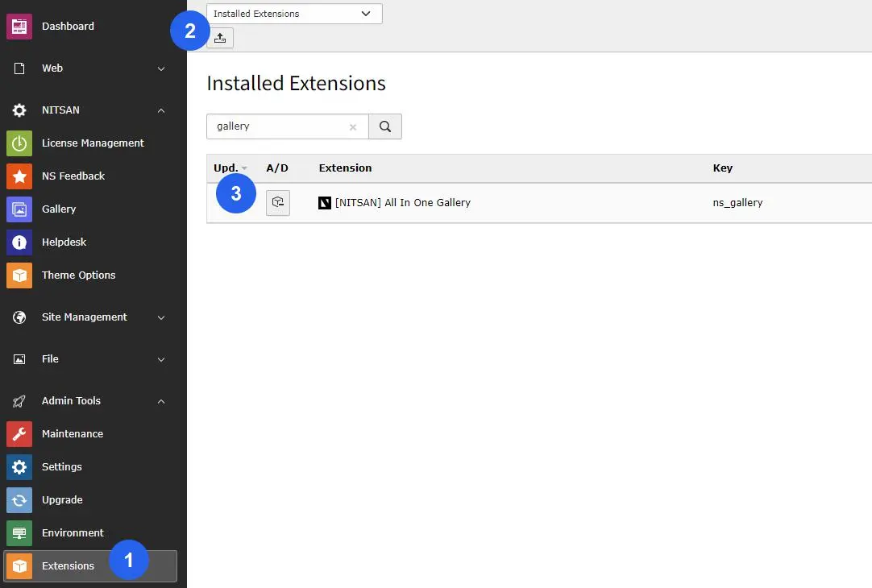Select Theme Options menu item
872x588 pixels.
tap(78, 275)
